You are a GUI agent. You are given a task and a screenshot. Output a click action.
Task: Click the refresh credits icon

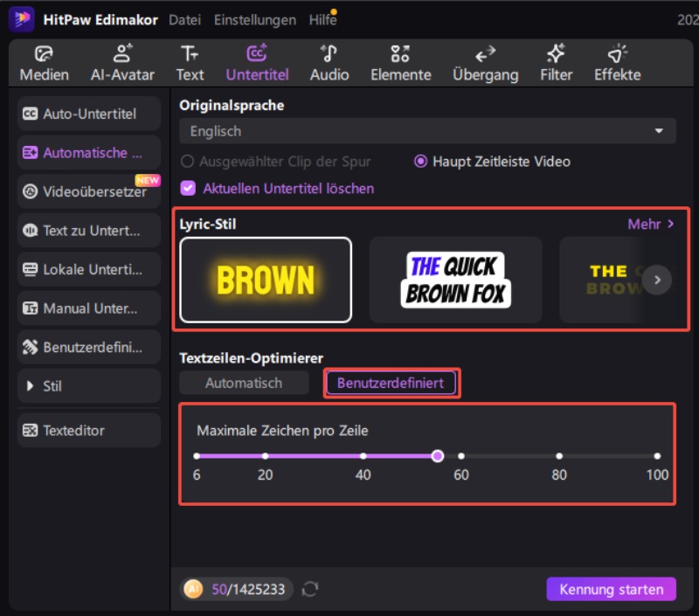tap(309, 589)
